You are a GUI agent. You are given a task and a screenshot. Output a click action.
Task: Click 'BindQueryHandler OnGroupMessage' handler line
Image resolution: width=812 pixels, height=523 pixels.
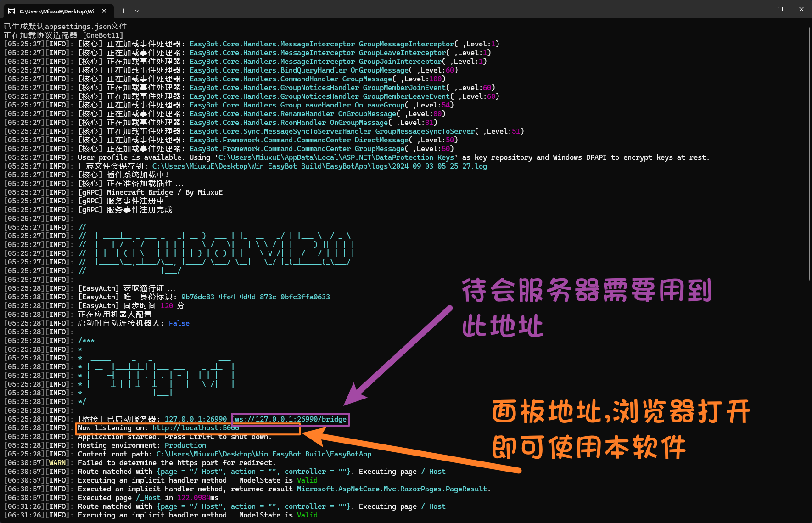point(268,70)
